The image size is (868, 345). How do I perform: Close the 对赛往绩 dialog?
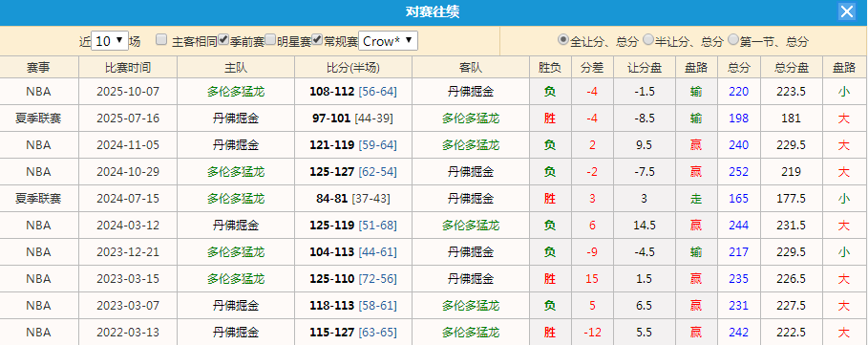(846, 11)
